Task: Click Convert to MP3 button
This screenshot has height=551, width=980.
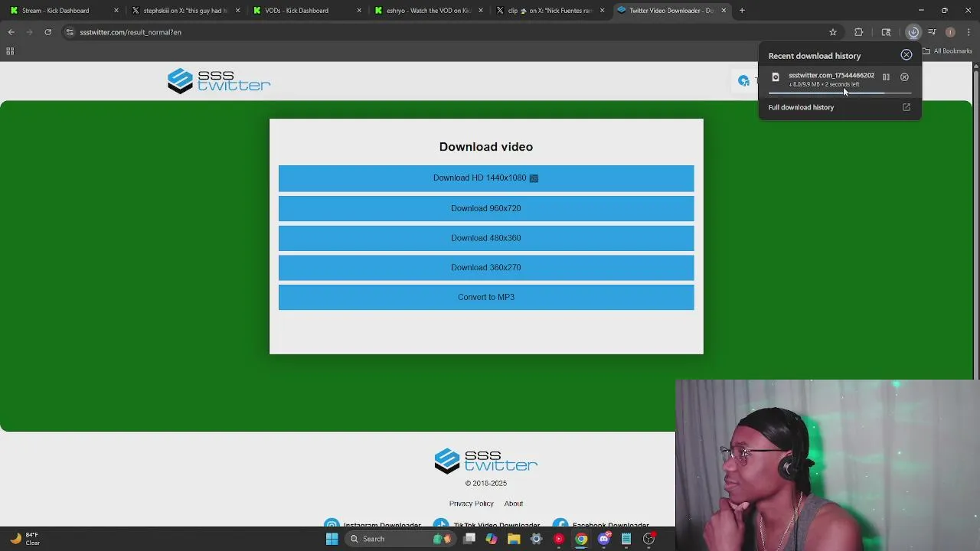Action: [486, 298]
